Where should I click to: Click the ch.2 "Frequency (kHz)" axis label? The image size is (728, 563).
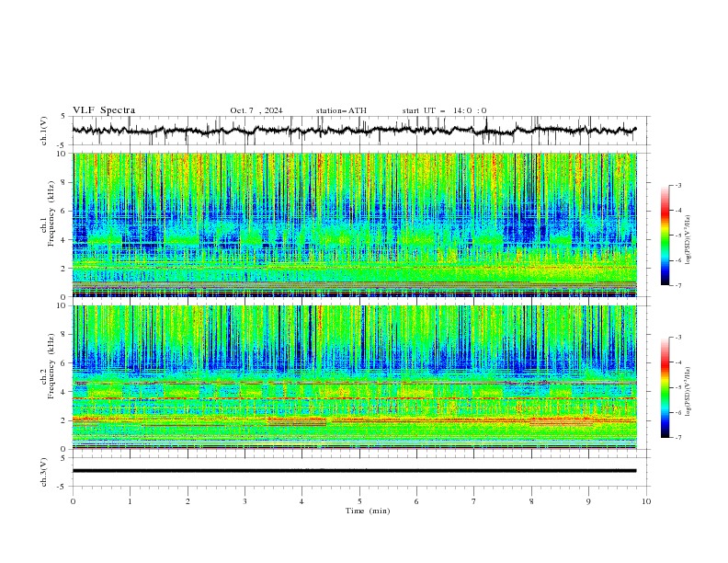pyautogui.click(x=52, y=365)
